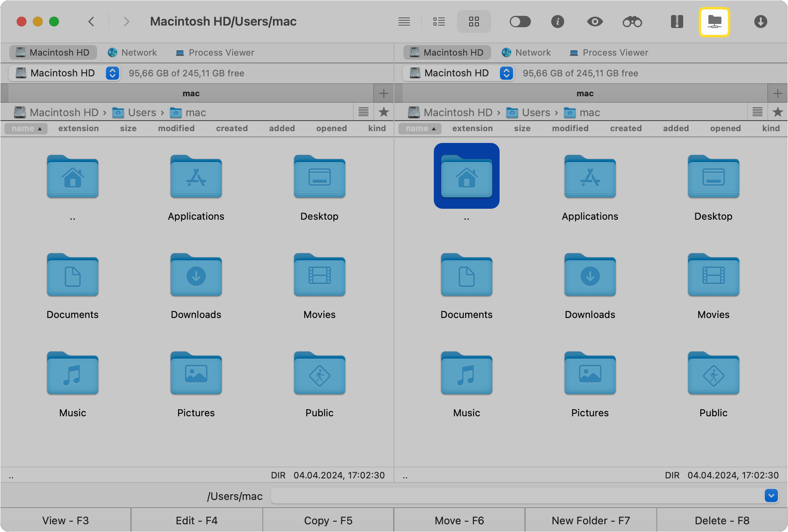This screenshot has height=532, width=788.
Task: Toggle the dark/light mode switch
Action: 520,22
